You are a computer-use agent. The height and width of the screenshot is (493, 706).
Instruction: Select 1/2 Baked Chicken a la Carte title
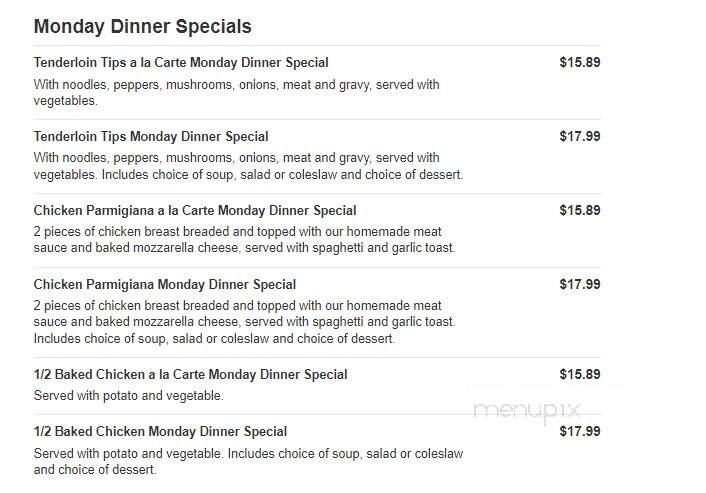[x=190, y=375]
